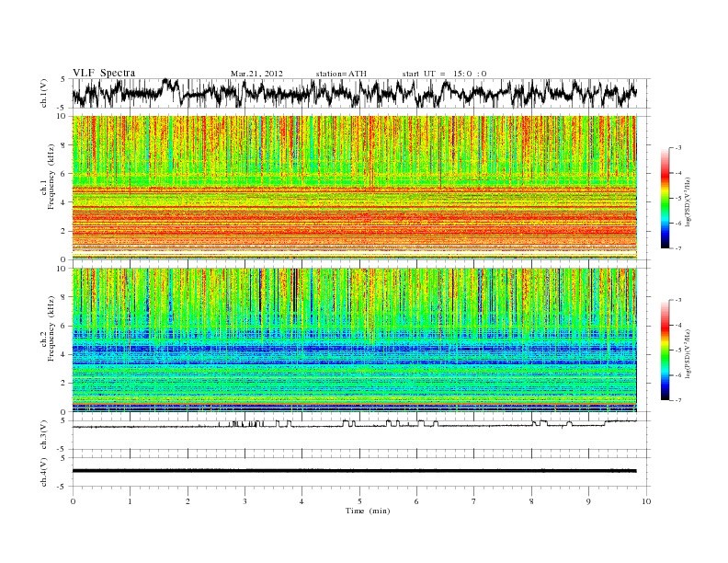Click the time axis tick label "10"
The image size is (728, 563).
(x=646, y=501)
